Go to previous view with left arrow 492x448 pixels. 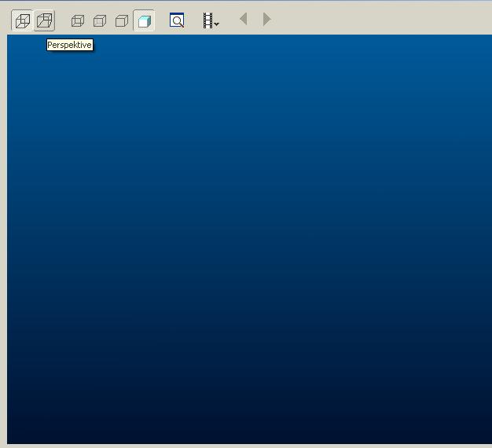point(244,19)
